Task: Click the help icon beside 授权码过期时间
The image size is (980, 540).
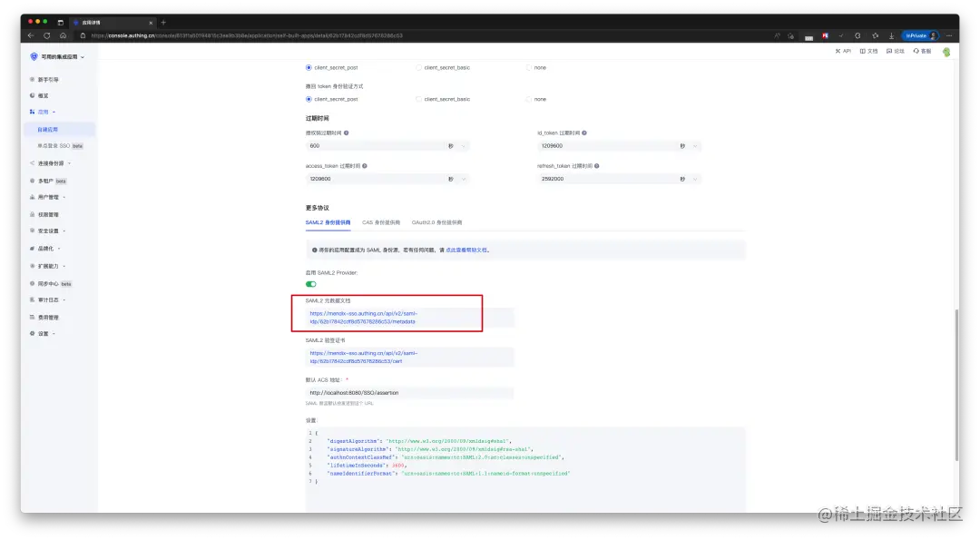Action: [x=347, y=133]
